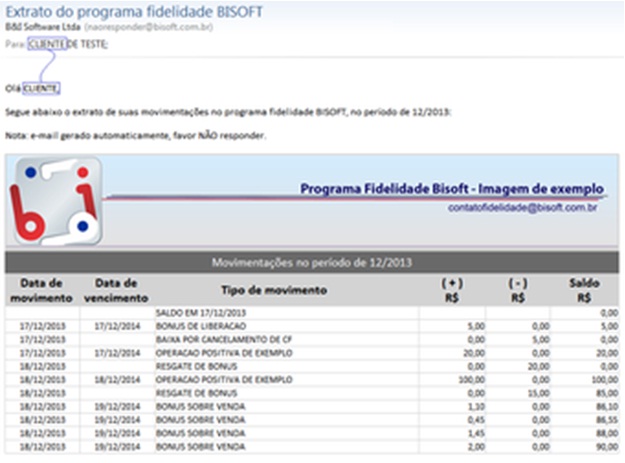Screen dimensions: 625x463
Task: Click the 18/12/2013 movement date in the 88,00 balance row
Action: point(43,434)
